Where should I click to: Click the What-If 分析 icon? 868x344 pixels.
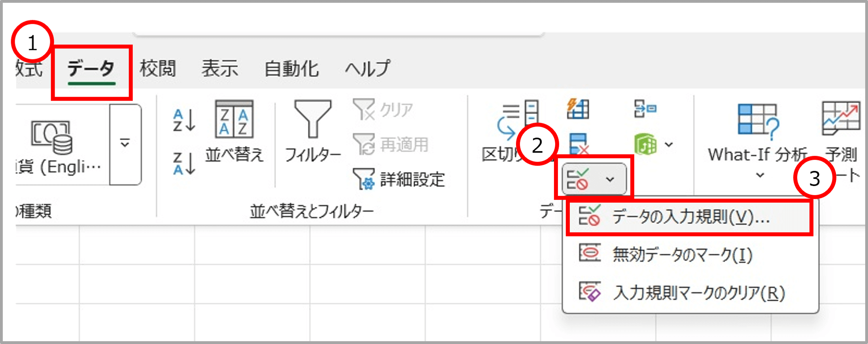point(758,122)
